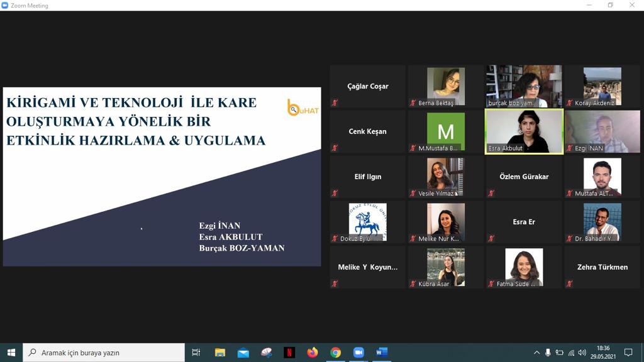Viewport: 644px width, 362px height.
Task: Select Fatma Sude participant tile
Action: pos(524,266)
